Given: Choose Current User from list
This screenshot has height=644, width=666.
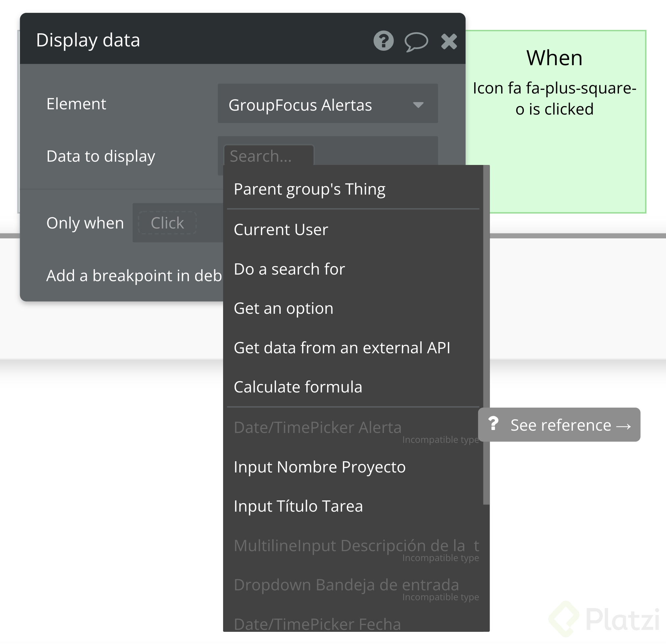Looking at the screenshot, I should pos(281,229).
